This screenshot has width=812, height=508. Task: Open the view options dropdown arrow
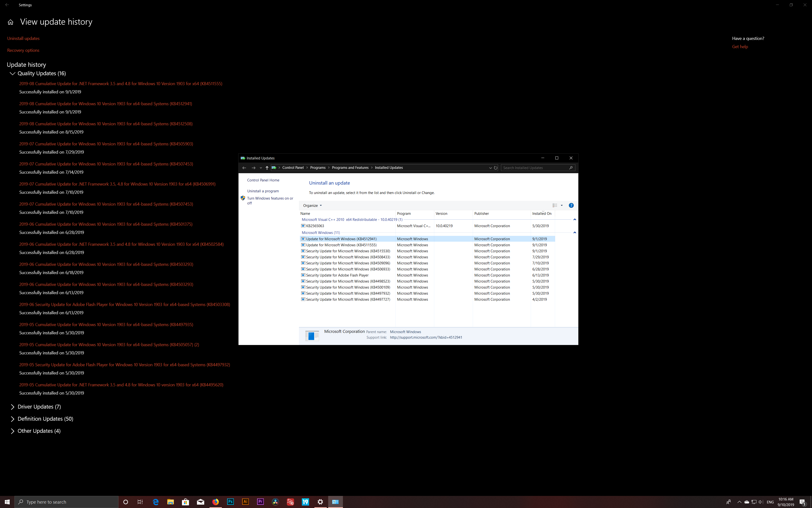pos(562,205)
